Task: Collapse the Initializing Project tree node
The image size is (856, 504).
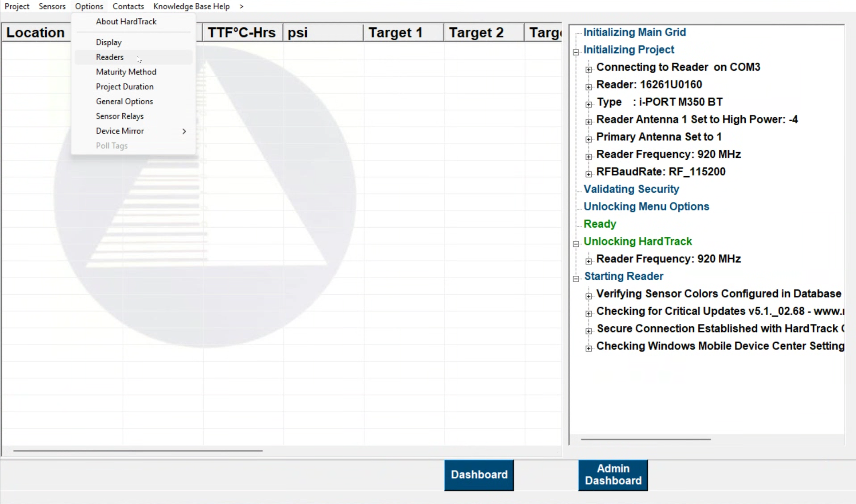Action: (x=576, y=52)
